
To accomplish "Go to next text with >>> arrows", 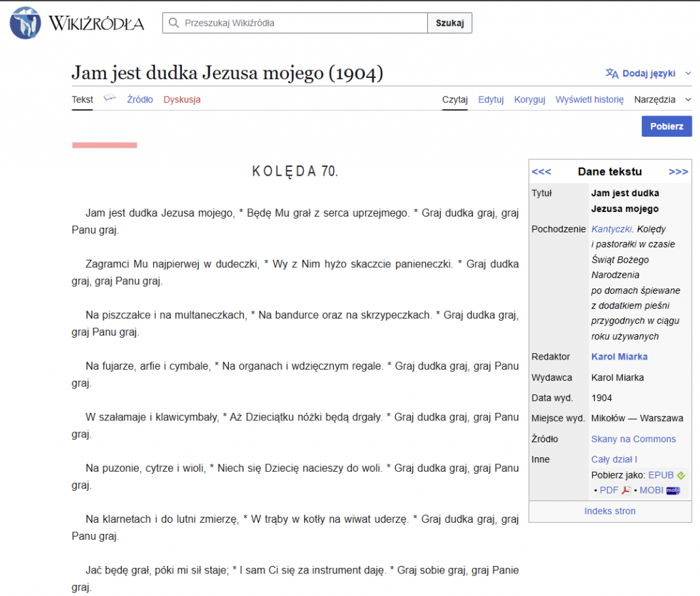I will coord(678,172).
